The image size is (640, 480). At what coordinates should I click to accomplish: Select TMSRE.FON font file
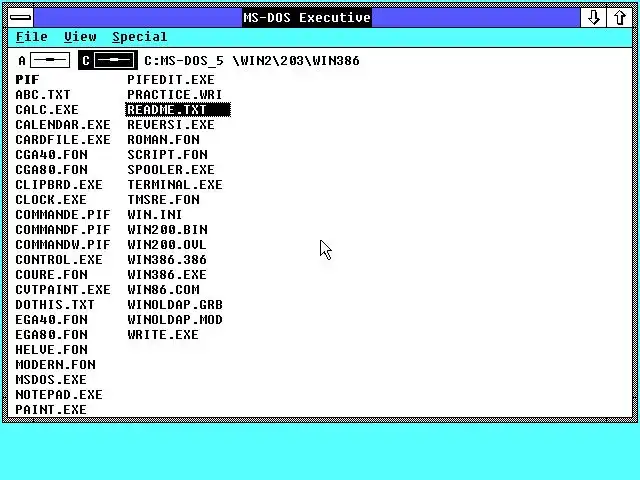pos(163,200)
